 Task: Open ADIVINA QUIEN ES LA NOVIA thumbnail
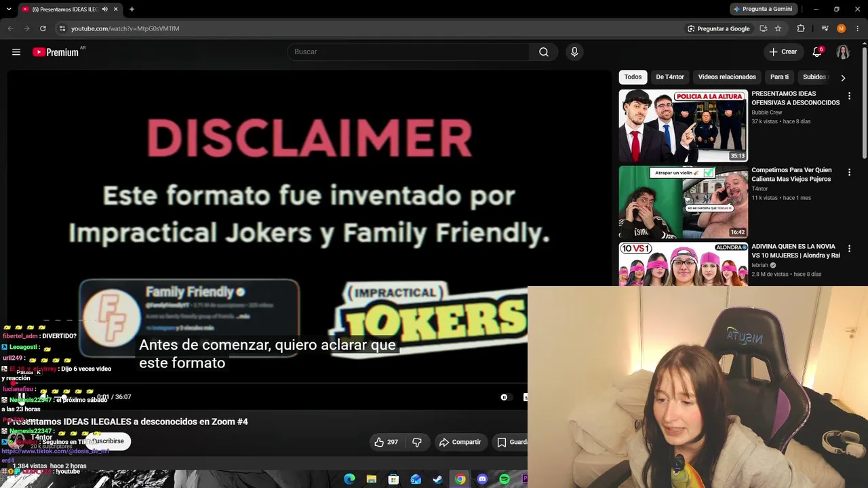pos(683,264)
